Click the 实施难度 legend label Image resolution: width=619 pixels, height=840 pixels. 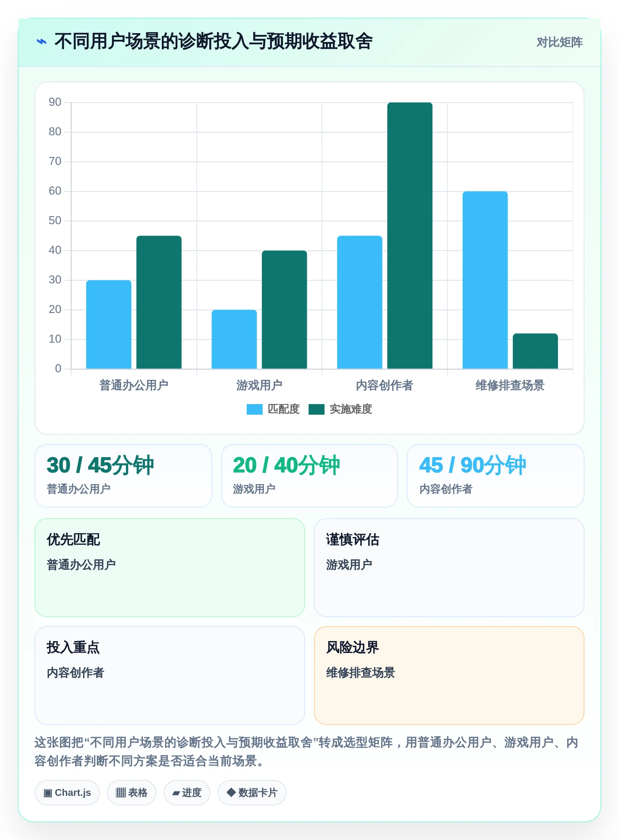point(351,409)
